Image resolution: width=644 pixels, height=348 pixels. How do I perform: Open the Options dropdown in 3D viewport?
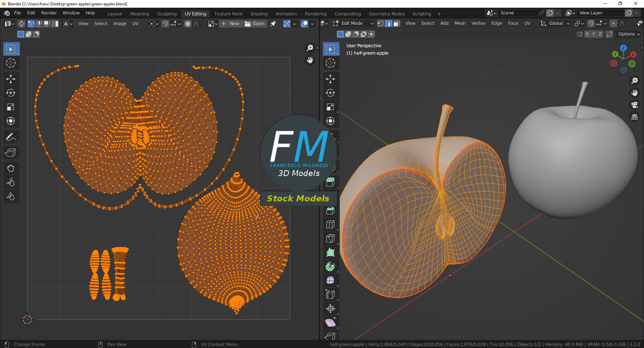[x=629, y=34]
